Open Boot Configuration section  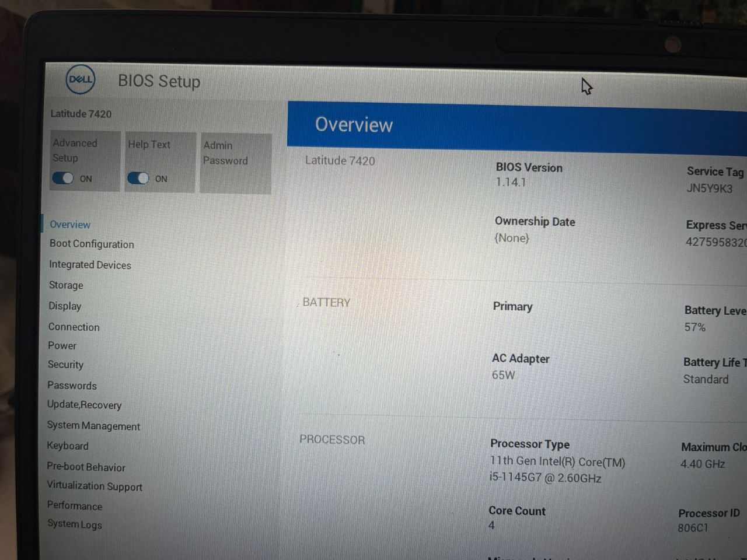coord(92,244)
